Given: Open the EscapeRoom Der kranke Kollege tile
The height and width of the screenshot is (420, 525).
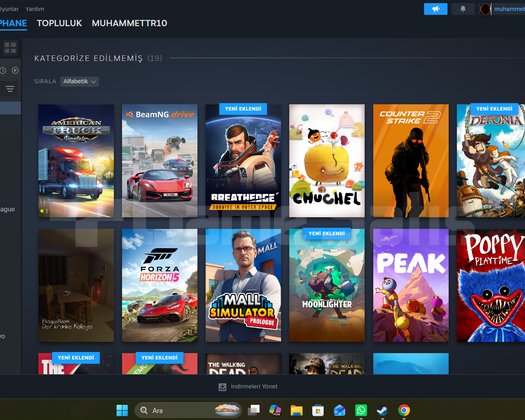Looking at the screenshot, I should [76, 285].
